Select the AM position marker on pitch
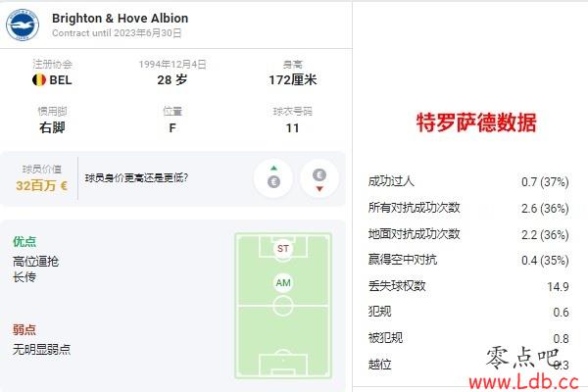 [283, 283]
